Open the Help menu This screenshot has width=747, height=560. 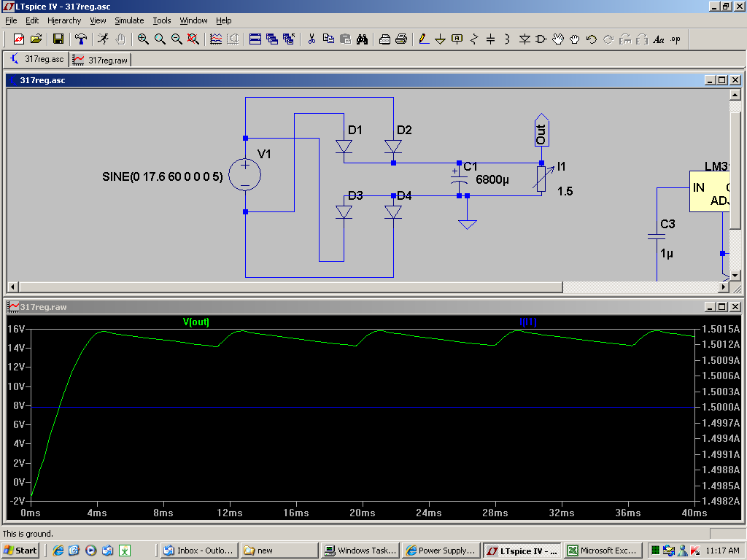(223, 20)
